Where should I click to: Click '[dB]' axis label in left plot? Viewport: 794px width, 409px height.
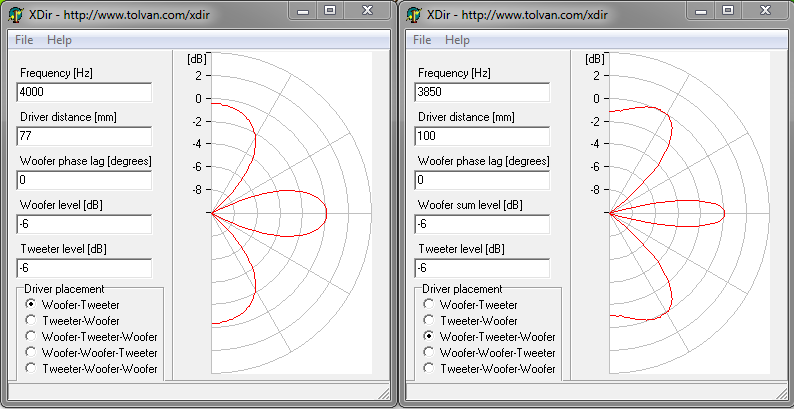196,59
